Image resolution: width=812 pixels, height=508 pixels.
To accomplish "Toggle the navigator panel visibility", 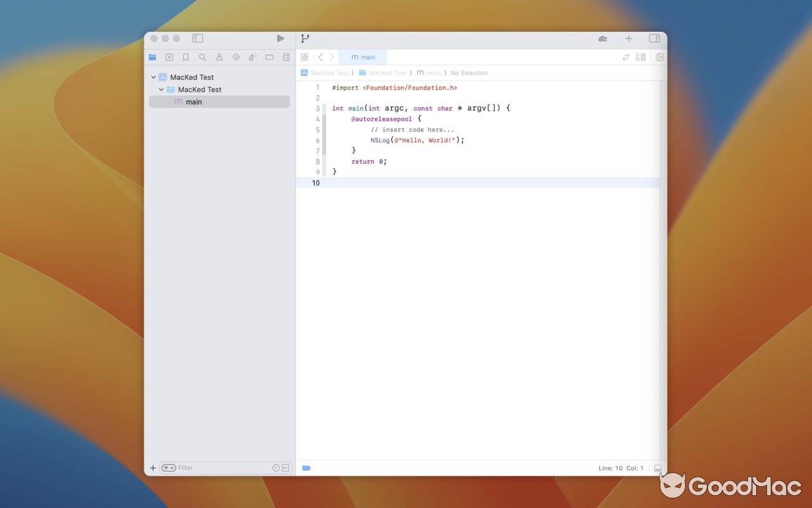I will (197, 38).
